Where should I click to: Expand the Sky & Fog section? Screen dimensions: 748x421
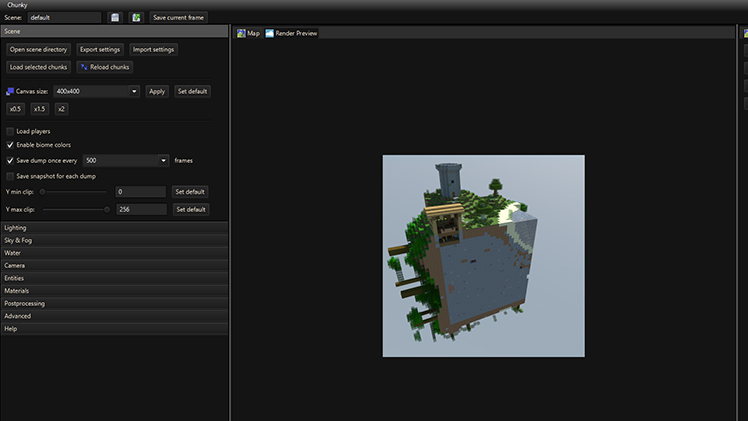pos(114,241)
